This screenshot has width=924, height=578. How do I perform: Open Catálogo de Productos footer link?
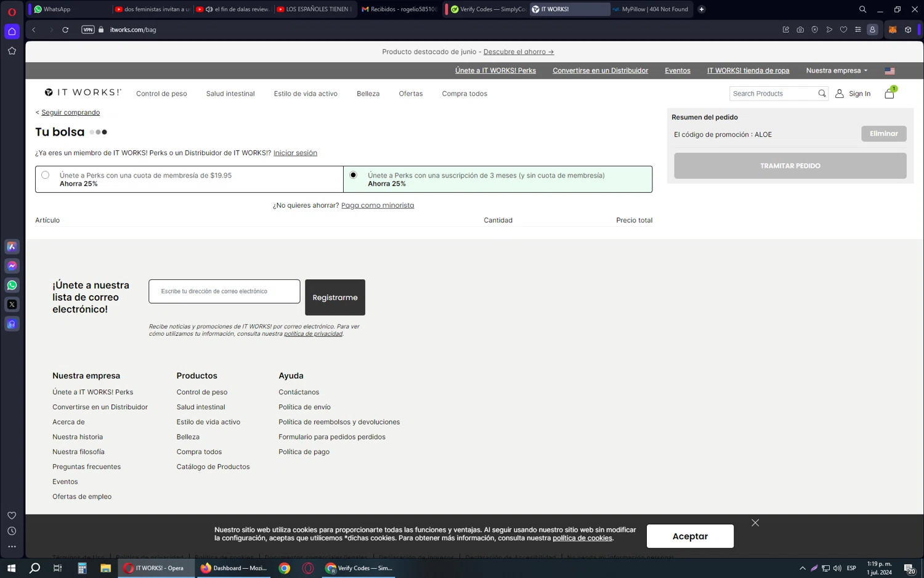213,466
